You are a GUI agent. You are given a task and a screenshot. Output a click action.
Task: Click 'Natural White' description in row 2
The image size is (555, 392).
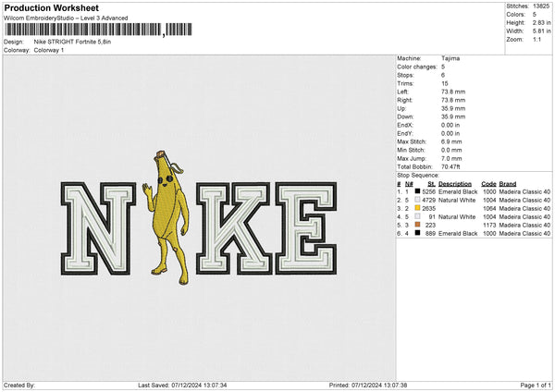click(457, 201)
